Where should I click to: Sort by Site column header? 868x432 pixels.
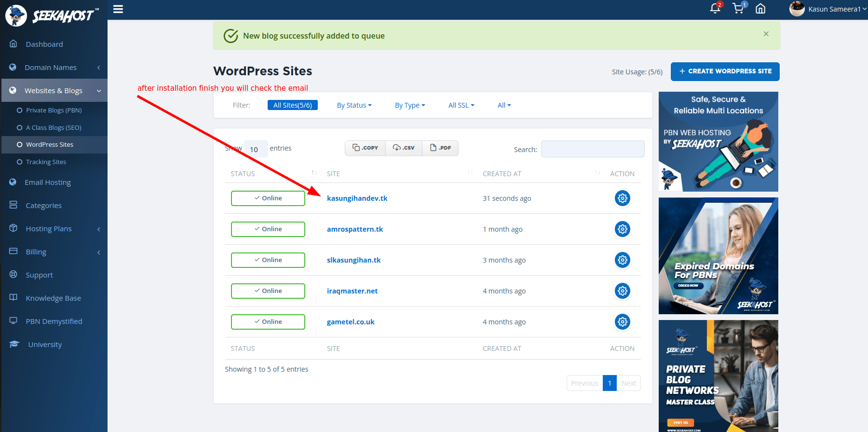[x=399, y=174]
